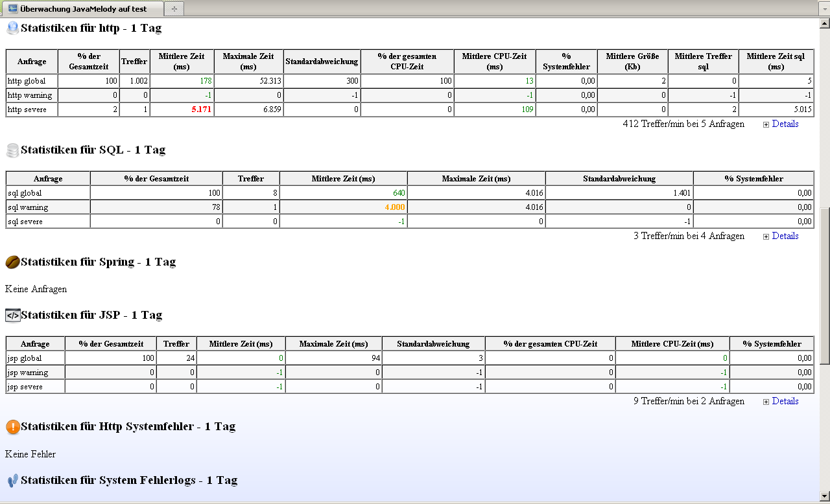Click the http table header '% Systemfehler'
830x504 pixels.
coord(567,62)
